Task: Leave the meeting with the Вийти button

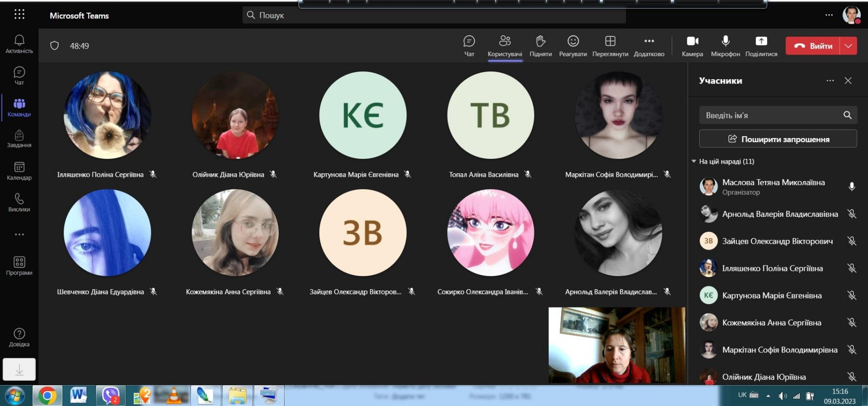Action: point(813,46)
